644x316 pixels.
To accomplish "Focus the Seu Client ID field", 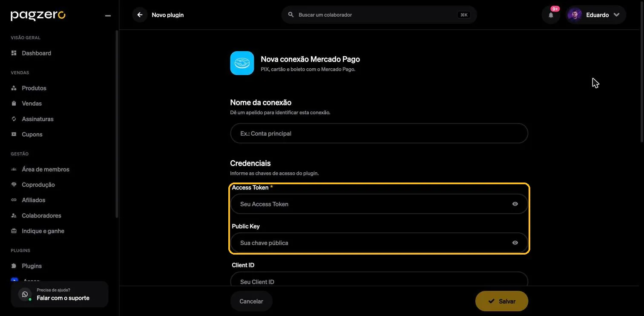I will [379, 279].
